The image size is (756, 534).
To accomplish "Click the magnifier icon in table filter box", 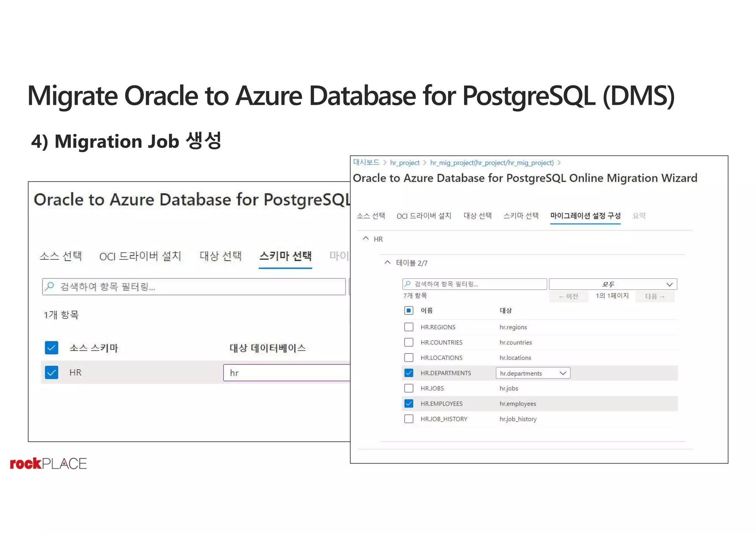I will pyautogui.click(x=408, y=284).
